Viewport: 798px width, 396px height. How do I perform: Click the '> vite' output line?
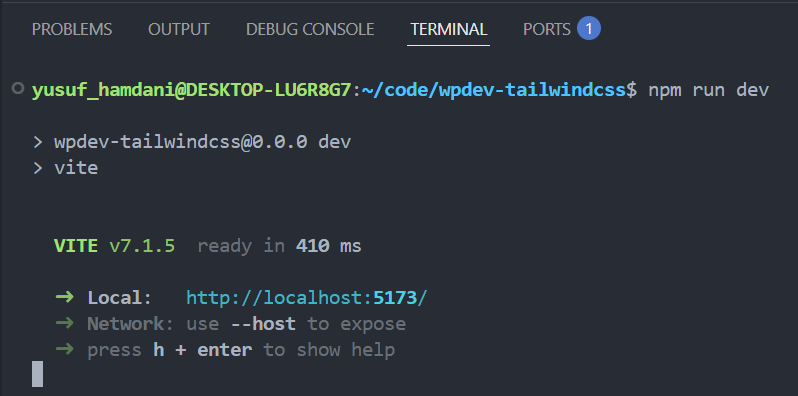coord(65,167)
